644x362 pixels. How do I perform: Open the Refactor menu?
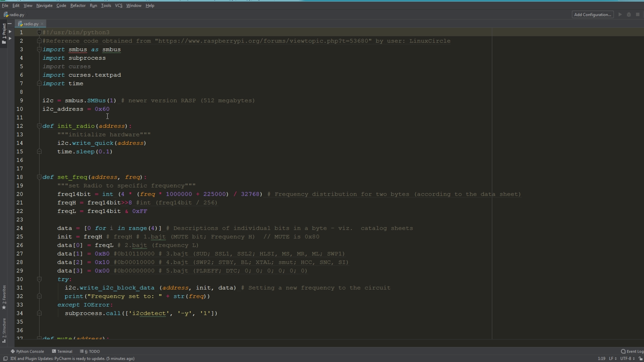point(78,5)
